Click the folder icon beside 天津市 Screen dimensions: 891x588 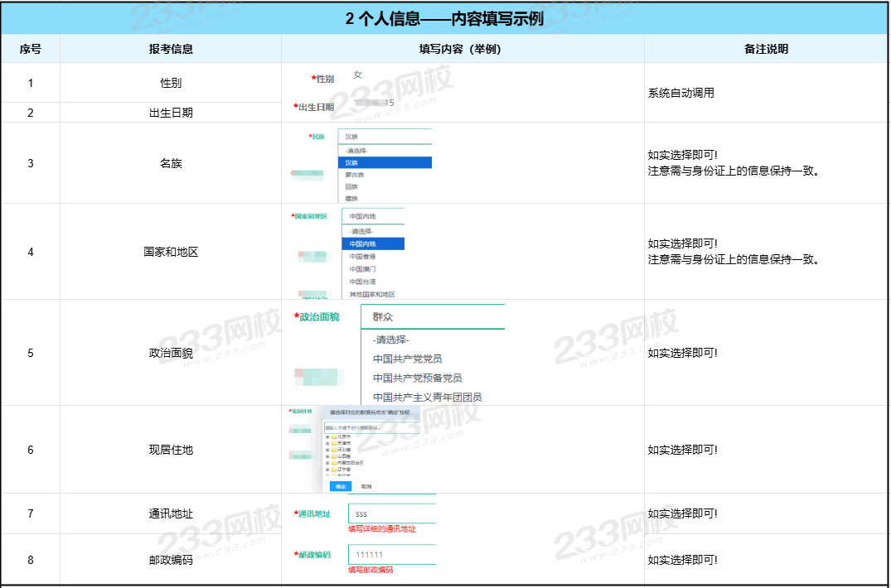pyautogui.click(x=334, y=443)
